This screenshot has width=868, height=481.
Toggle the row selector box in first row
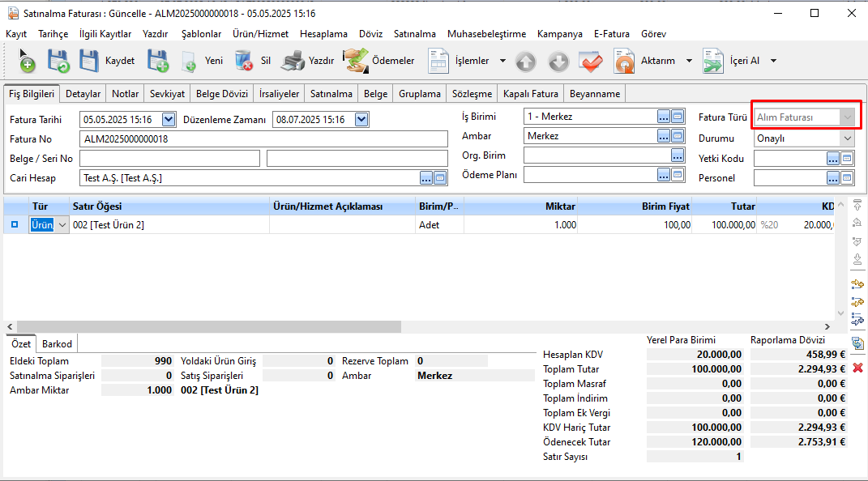pyautogui.click(x=15, y=224)
